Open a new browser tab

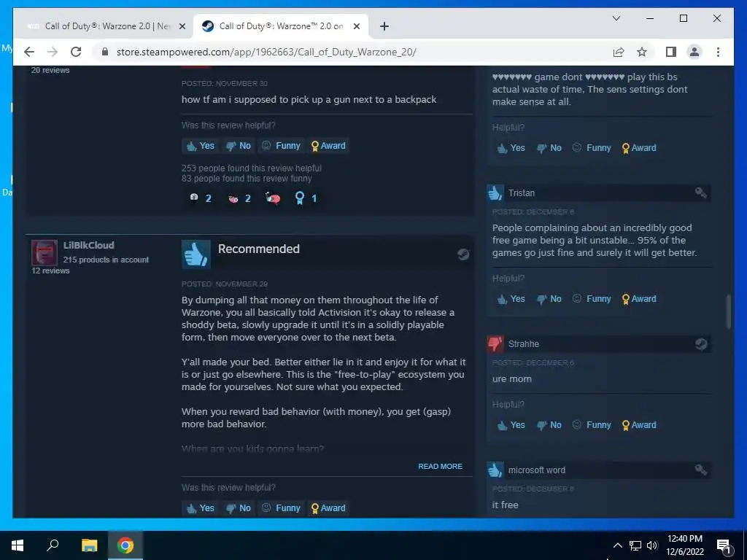(384, 26)
